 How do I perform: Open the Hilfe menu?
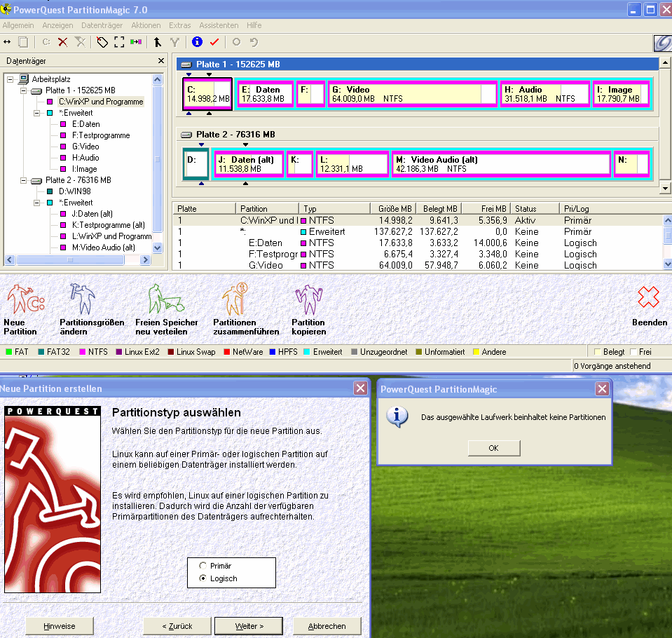pyautogui.click(x=254, y=25)
